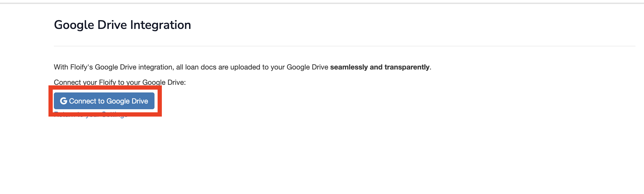
Task: Click the Google G logo icon
Action: pyautogui.click(x=63, y=101)
